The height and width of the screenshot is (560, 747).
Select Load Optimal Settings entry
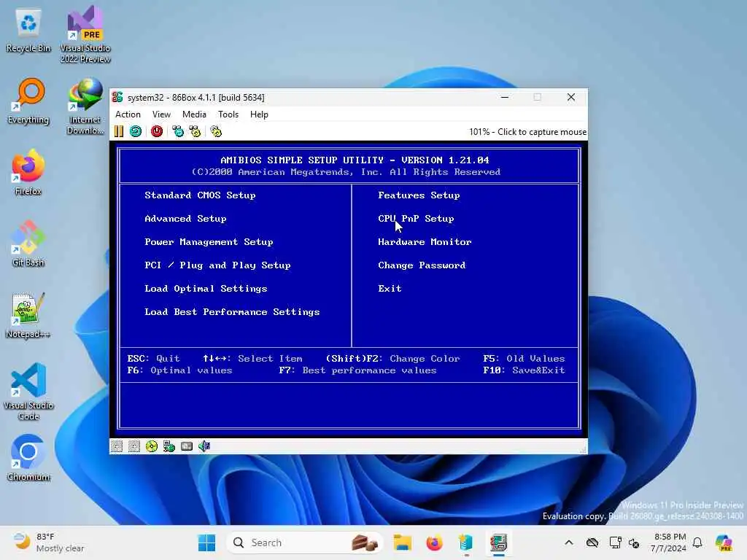click(206, 289)
